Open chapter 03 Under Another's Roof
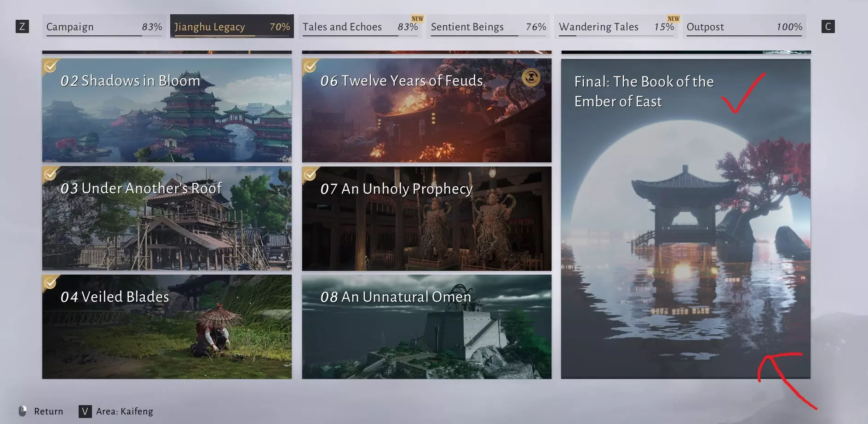Viewport: 868px width, 424px height. click(167, 218)
